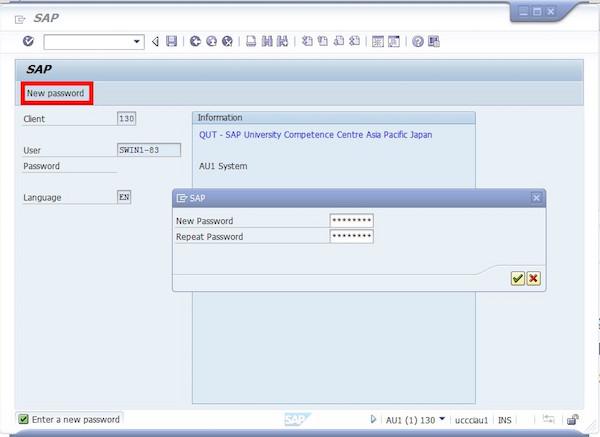Click the green Enter checkmark in toolbar
Screen dimensions: 600x437
[x=28, y=41]
